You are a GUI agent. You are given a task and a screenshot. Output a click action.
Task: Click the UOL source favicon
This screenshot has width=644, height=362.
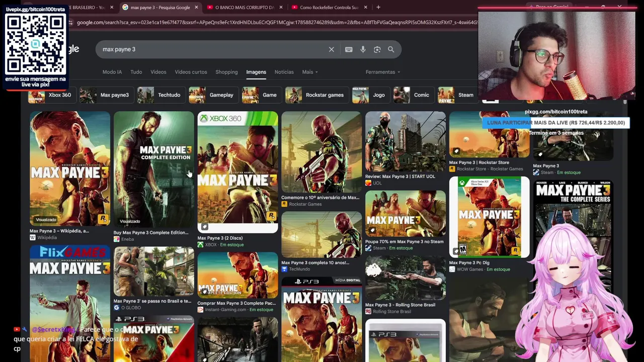[x=368, y=183]
